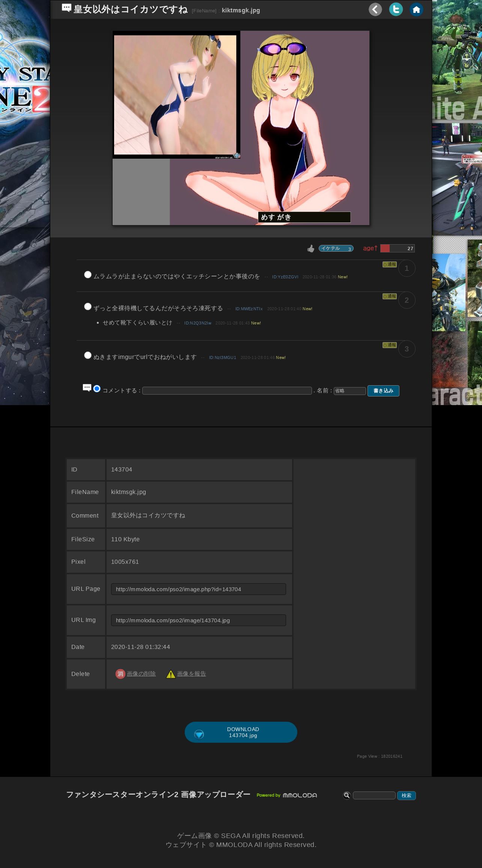
Task: Click the イケテル vote button
Action: pos(336,248)
